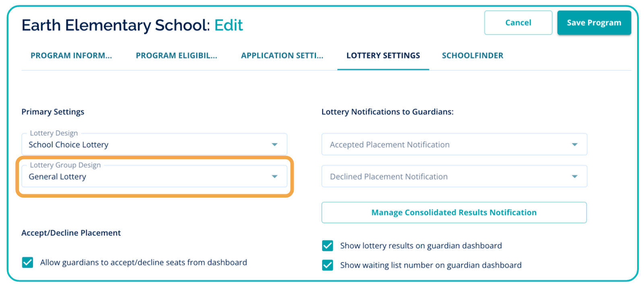
Task: Click the General Lottery selection field
Action: 58,177
